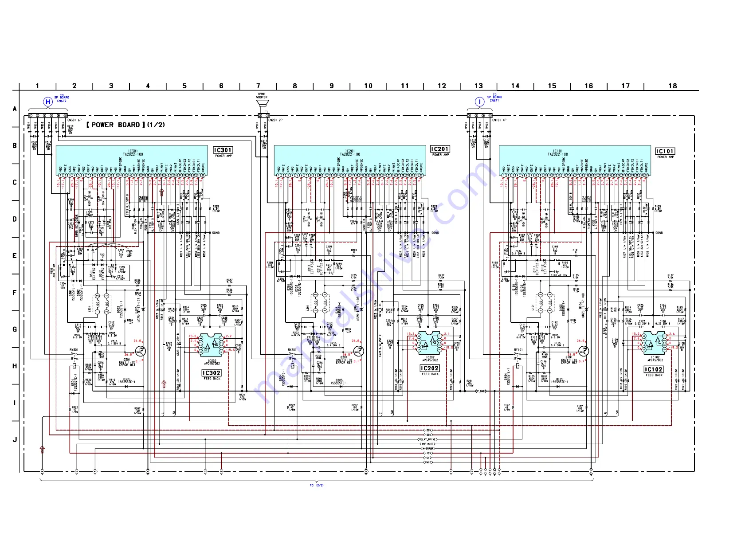Screen dimensions: 745x560
Task: Click the 'TO SP BOARD CN672' note
Action: pos(62,98)
